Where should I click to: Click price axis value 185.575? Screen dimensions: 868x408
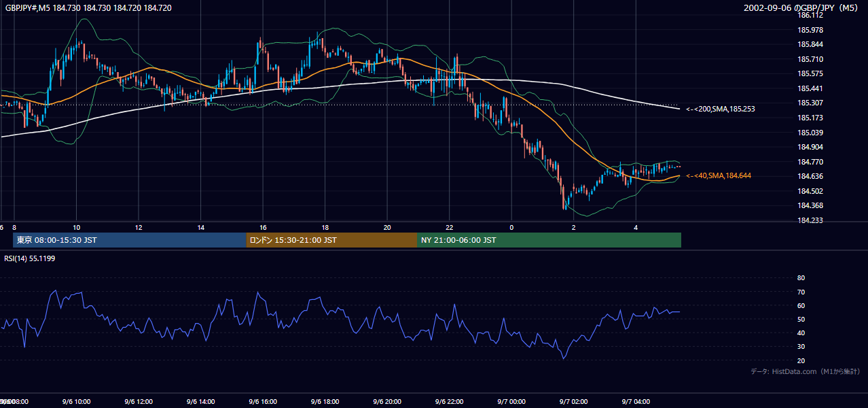click(810, 73)
